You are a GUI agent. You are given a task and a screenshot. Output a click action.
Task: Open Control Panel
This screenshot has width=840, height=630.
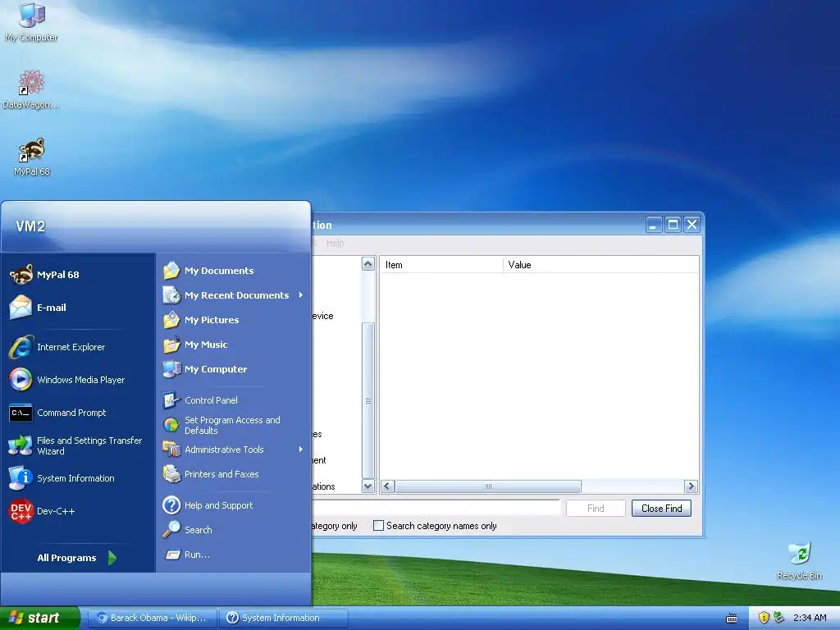pos(233,400)
